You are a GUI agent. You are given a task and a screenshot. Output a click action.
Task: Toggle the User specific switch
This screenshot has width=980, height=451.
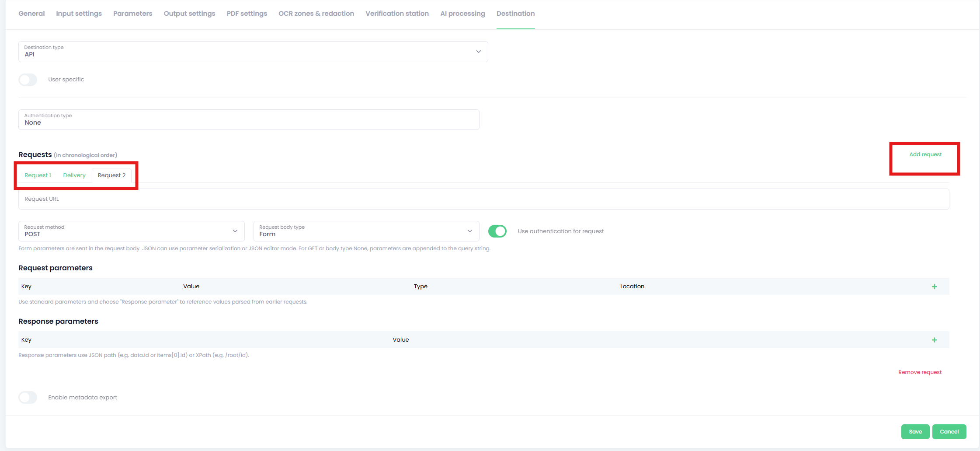pyautogui.click(x=28, y=80)
